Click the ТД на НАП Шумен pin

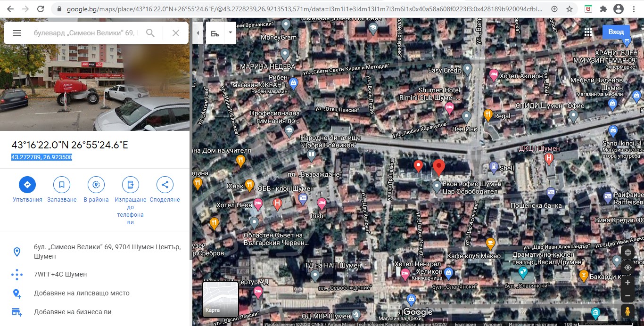316,276
